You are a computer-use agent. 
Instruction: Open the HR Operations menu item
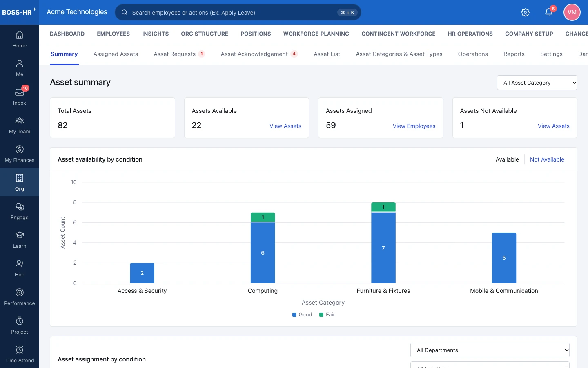click(x=470, y=34)
